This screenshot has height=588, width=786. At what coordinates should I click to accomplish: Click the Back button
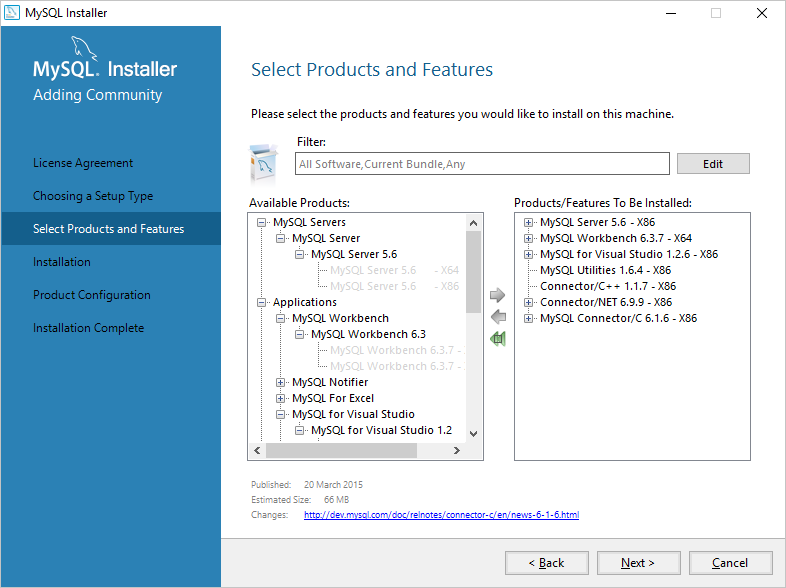tap(546, 563)
